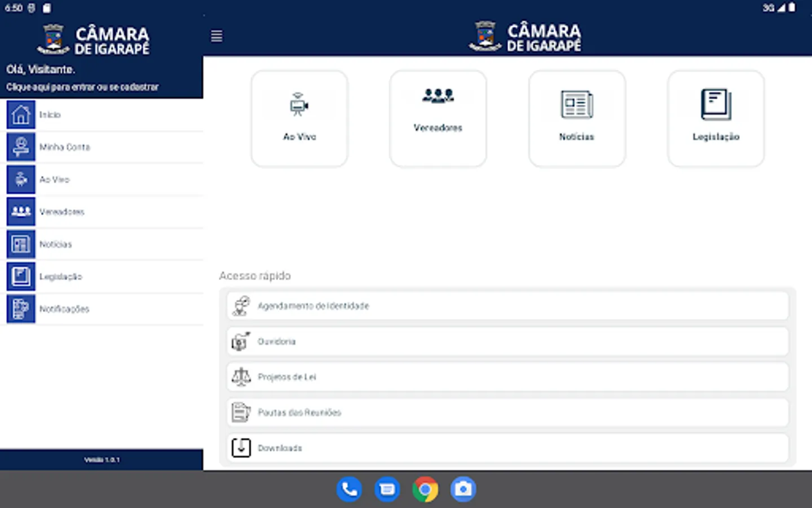
Task: Click the people icon on Vereadores card
Action: pyautogui.click(x=438, y=96)
